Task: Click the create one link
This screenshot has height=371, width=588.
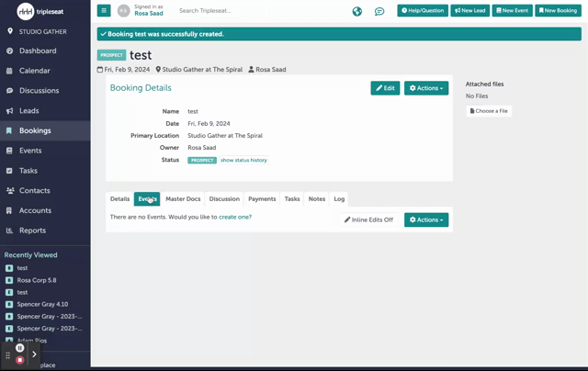Action: 235,217
